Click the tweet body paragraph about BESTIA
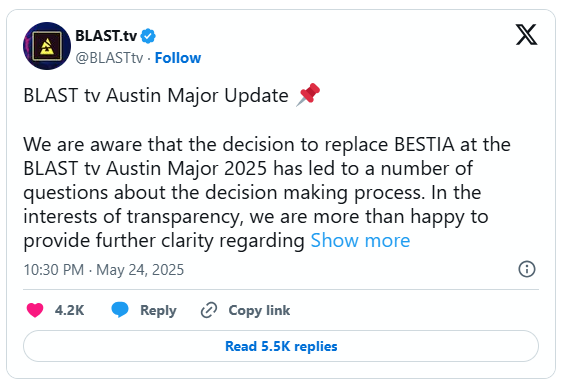This screenshot has width=562, height=388. [x=267, y=192]
